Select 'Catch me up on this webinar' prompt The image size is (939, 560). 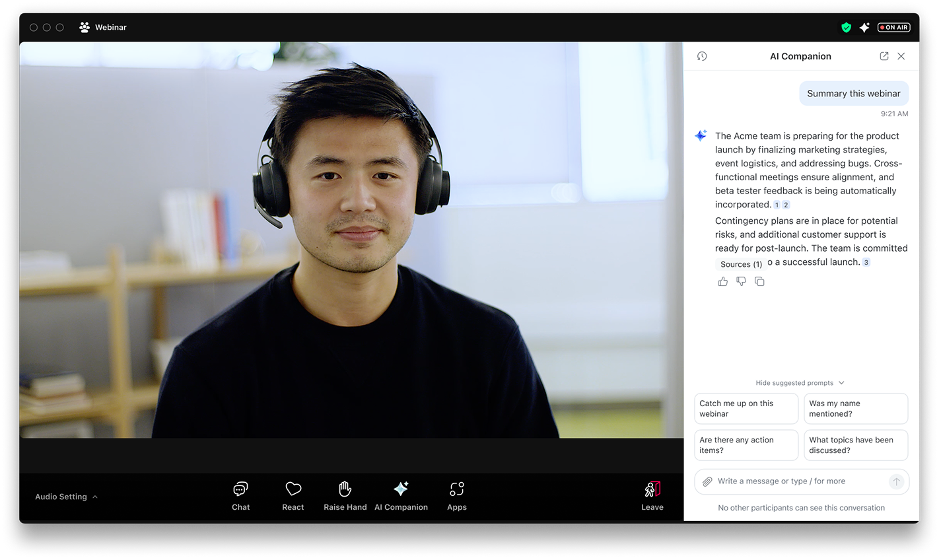click(746, 409)
